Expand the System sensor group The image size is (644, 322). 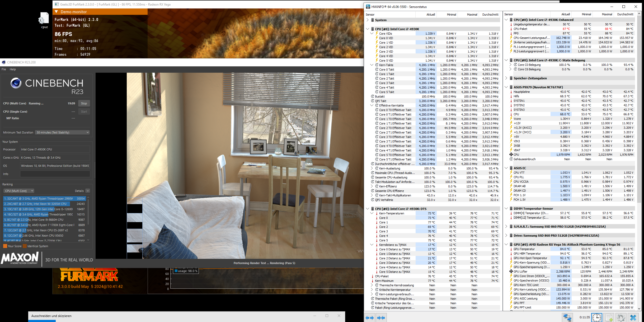click(368, 20)
